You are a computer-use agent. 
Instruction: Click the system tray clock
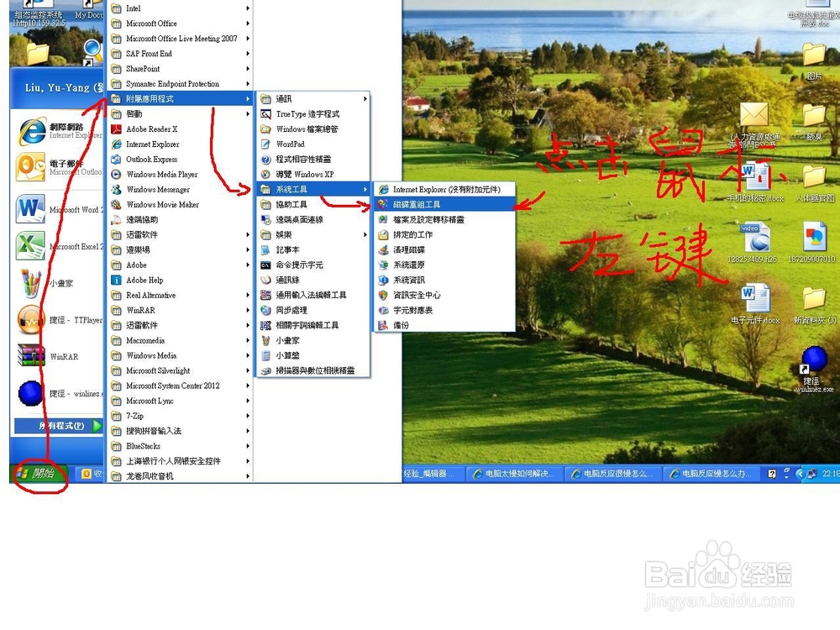830,474
